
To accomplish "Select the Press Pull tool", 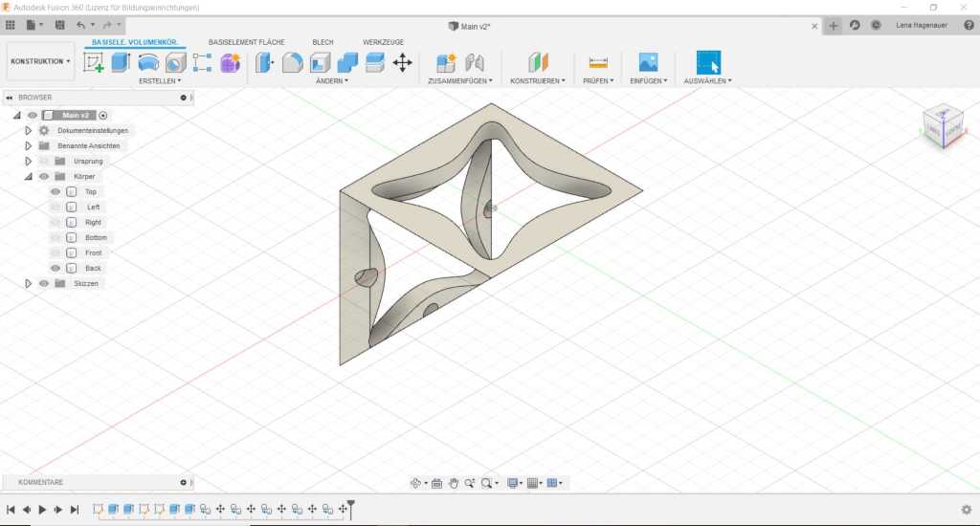I will 264,62.
